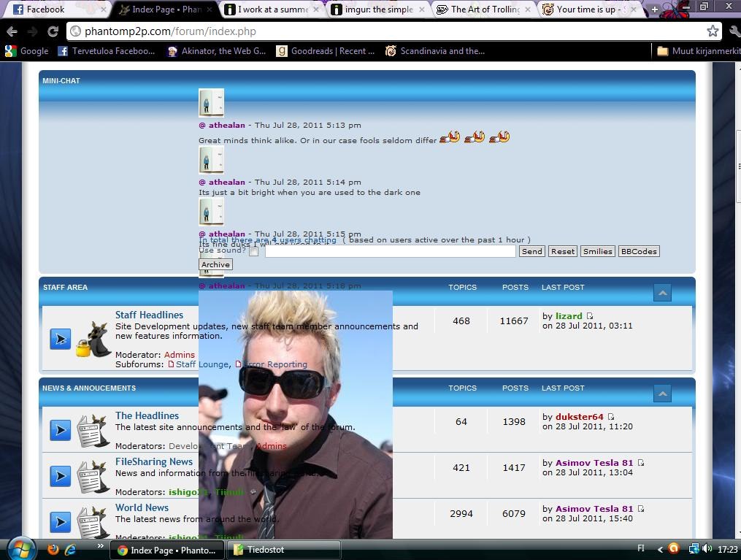Open Google bookmark in bookmarks bar

[27, 51]
